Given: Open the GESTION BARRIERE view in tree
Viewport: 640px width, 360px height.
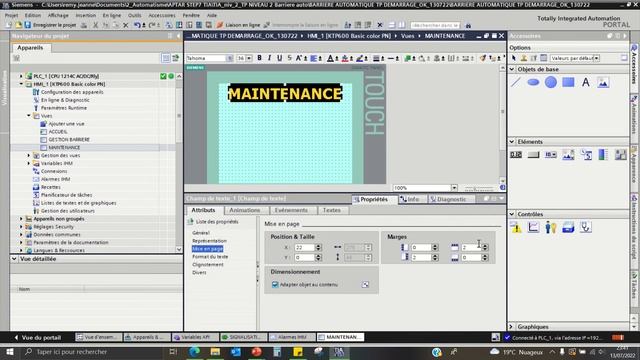Looking at the screenshot, I should click(x=69, y=140).
